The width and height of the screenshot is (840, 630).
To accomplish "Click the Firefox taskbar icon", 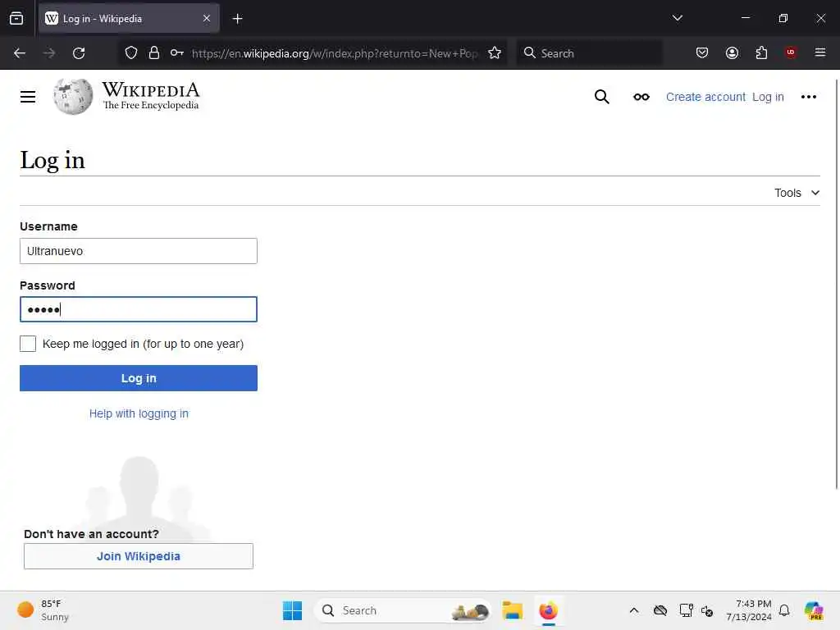I will coord(549,610).
